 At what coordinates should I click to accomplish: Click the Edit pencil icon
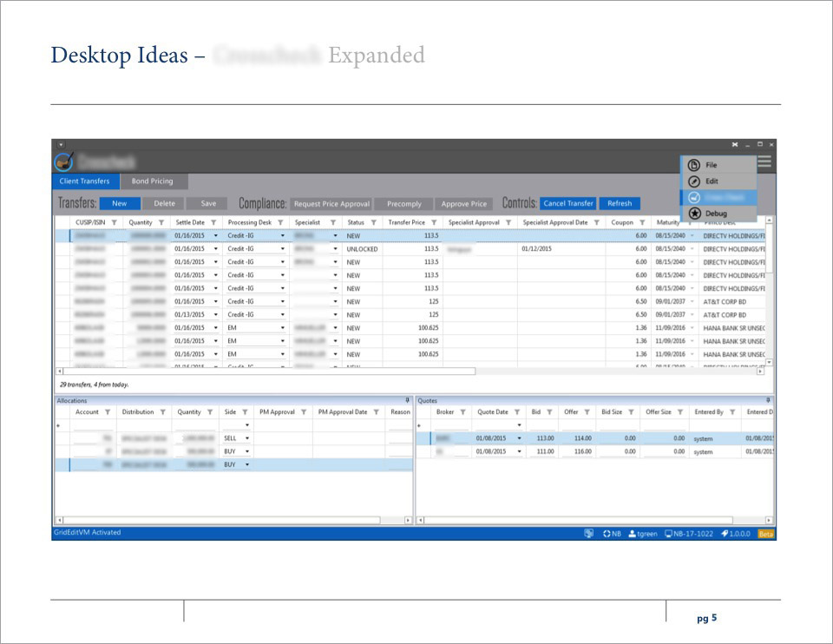click(x=693, y=181)
